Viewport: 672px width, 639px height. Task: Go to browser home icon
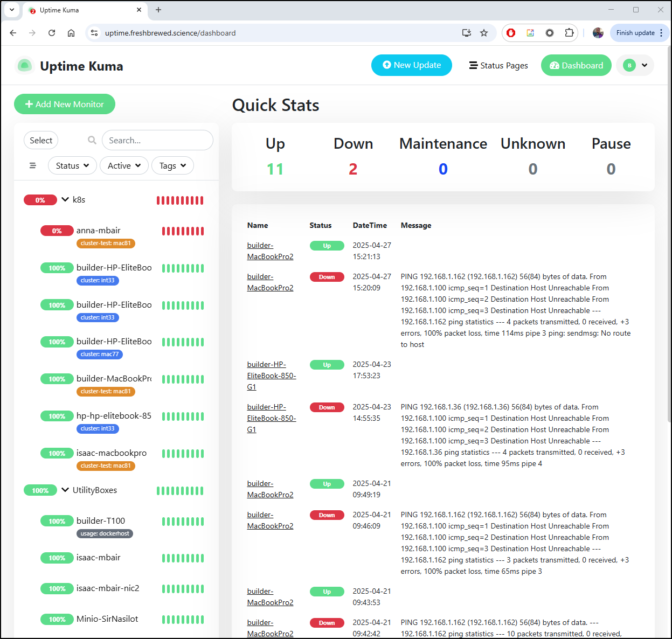[x=71, y=33]
